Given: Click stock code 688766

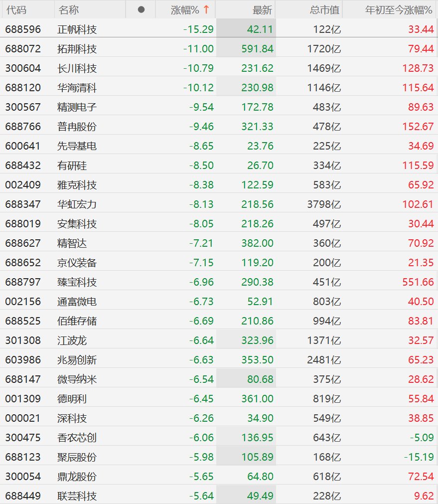Looking at the screenshot, I should [x=23, y=127].
